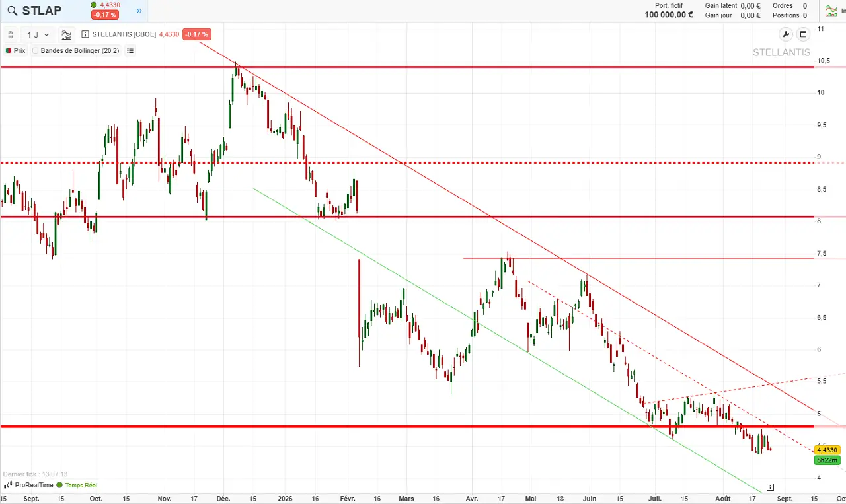Click the 'Juin' label on time axis
The image size is (846, 504).
(x=590, y=499)
